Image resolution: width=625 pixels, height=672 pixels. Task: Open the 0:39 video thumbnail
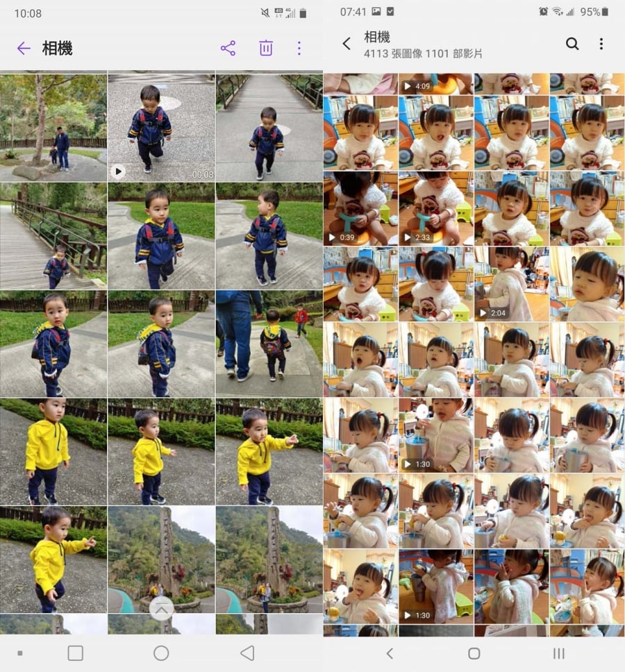(x=360, y=208)
